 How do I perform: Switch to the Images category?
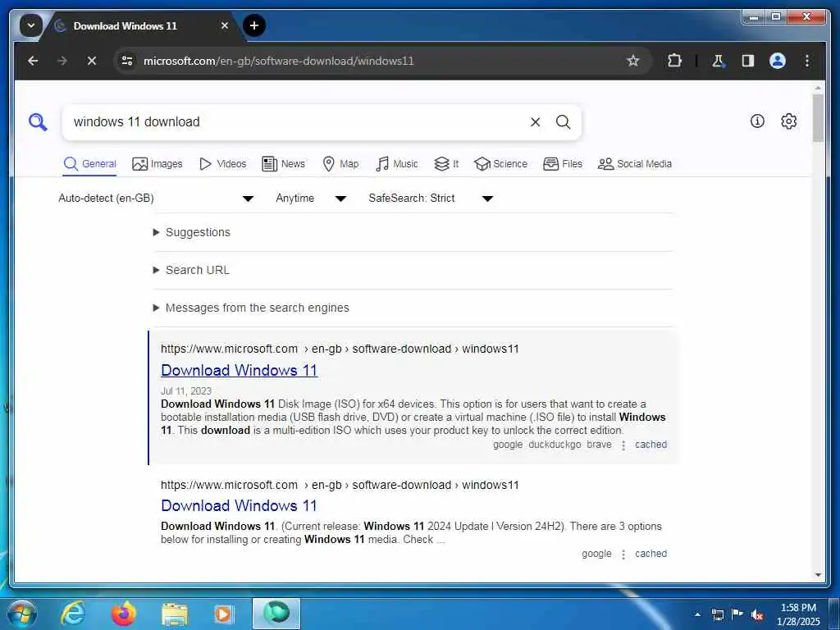pyautogui.click(x=157, y=164)
